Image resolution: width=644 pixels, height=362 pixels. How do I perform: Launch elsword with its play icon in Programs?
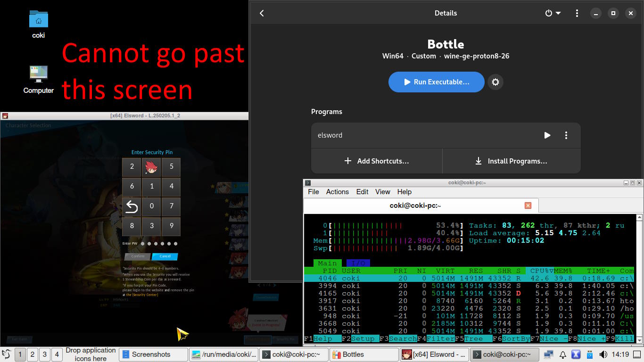pyautogui.click(x=547, y=135)
